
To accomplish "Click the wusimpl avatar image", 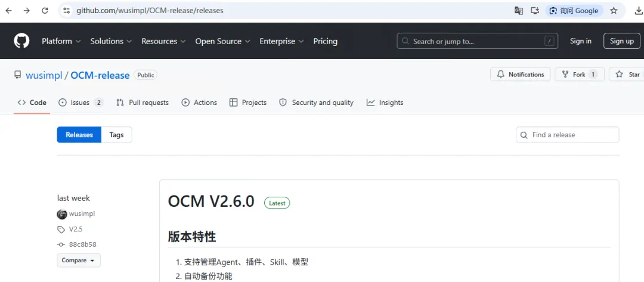I will (62, 214).
